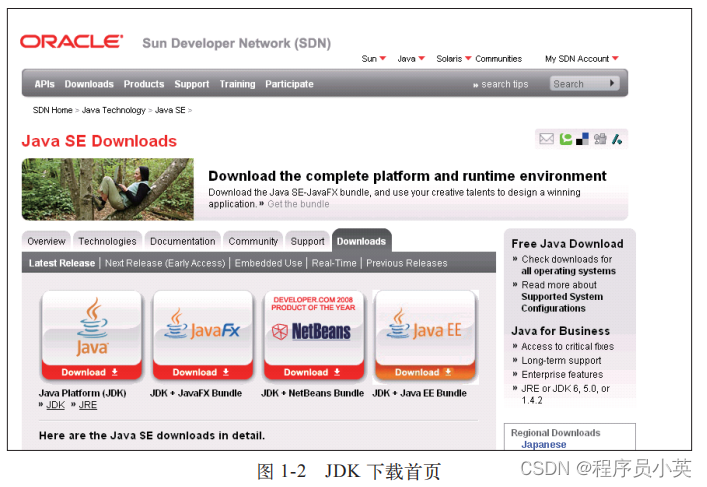Click the Java EE logo tile

[x=424, y=330]
